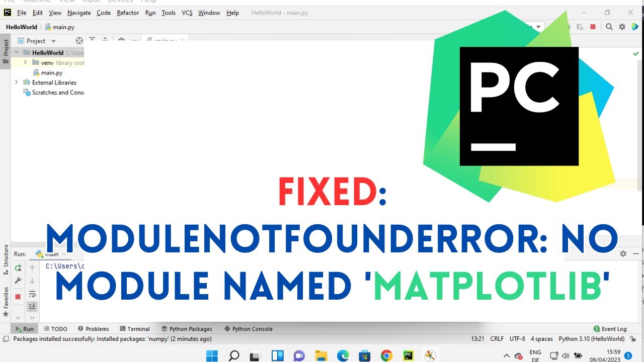Open the Python Packages tool window
This screenshot has height=362, width=644.
tap(187, 329)
